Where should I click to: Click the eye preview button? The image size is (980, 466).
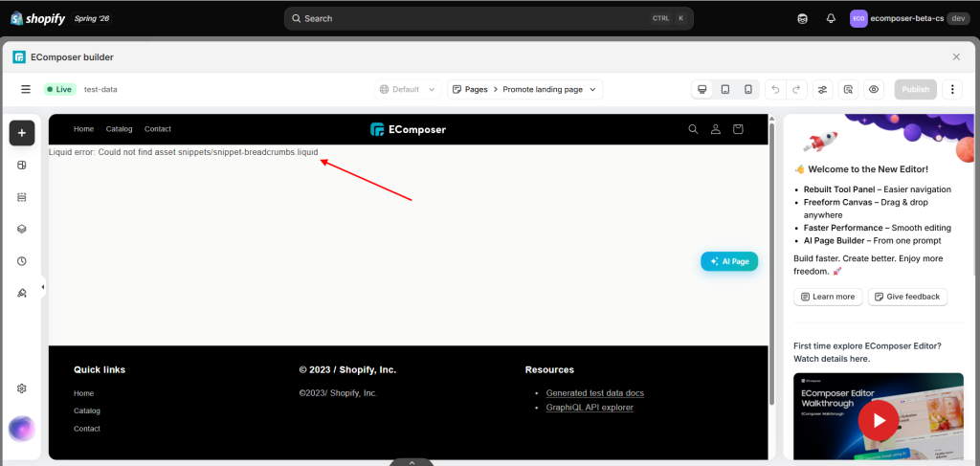[x=874, y=89]
